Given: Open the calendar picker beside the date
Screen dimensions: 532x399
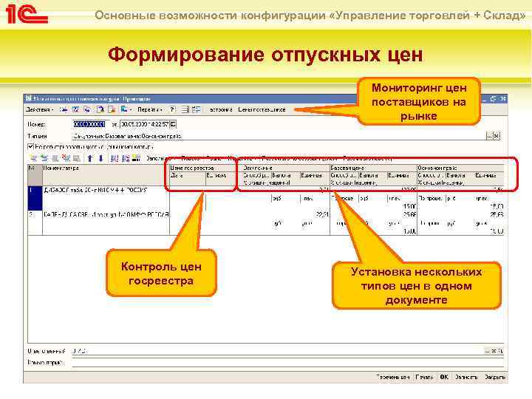Looking at the screenshot, I should point(173,124).
